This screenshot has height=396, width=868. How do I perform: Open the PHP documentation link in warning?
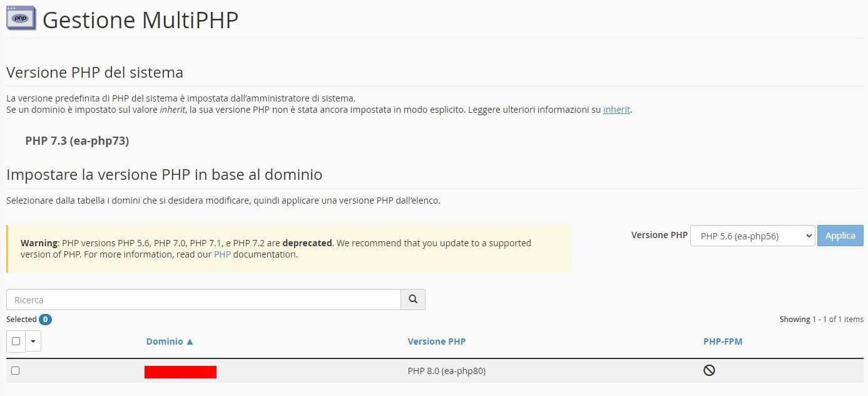pos(222,254)
